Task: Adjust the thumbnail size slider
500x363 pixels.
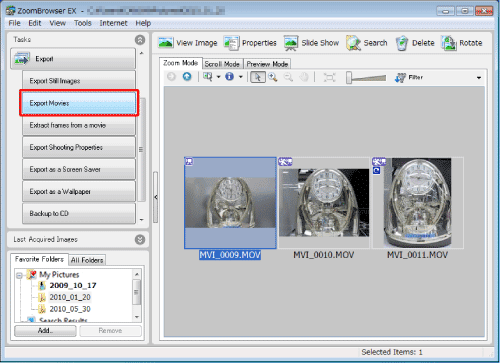Action: (x=366, y=78)
